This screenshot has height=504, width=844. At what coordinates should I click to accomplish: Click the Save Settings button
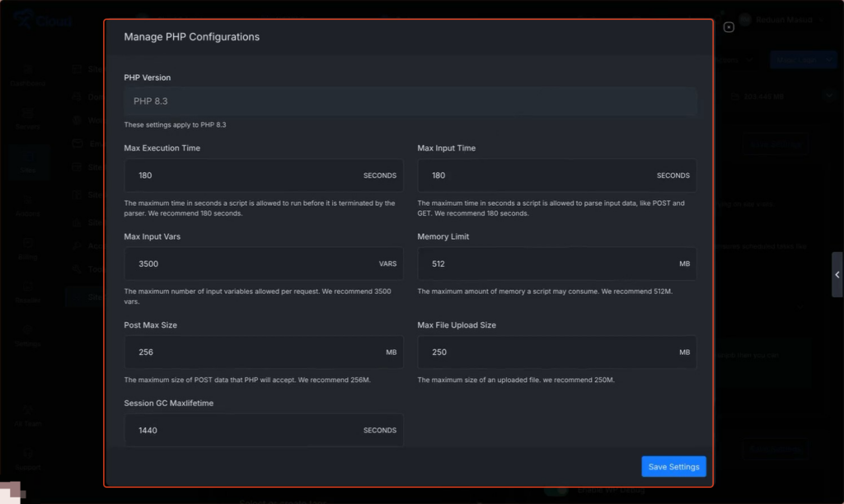673,466
